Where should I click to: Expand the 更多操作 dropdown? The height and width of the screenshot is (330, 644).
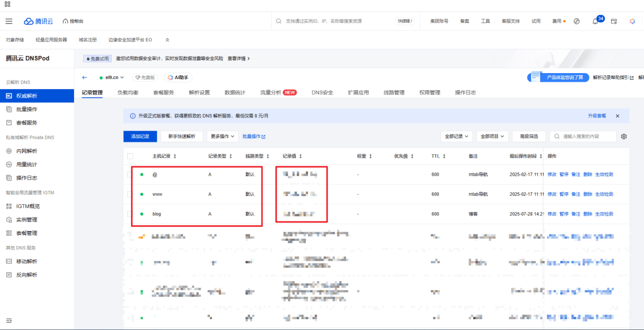pyautogui.click(x=223, y=137)
